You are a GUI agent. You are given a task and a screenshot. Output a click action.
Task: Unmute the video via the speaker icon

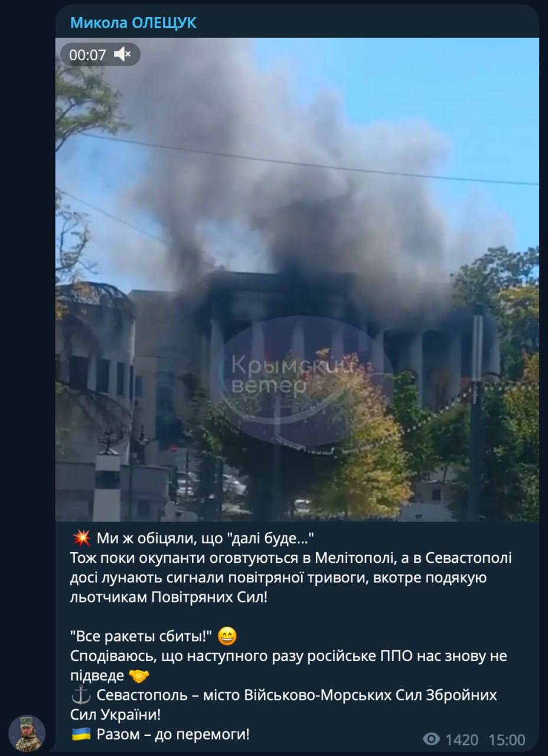124,55
